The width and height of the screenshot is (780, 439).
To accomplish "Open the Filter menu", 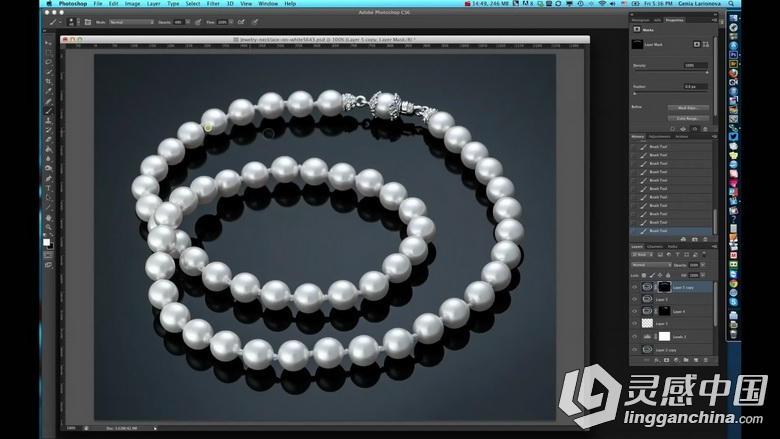I will pyautogui.click(x=213, y=3).
